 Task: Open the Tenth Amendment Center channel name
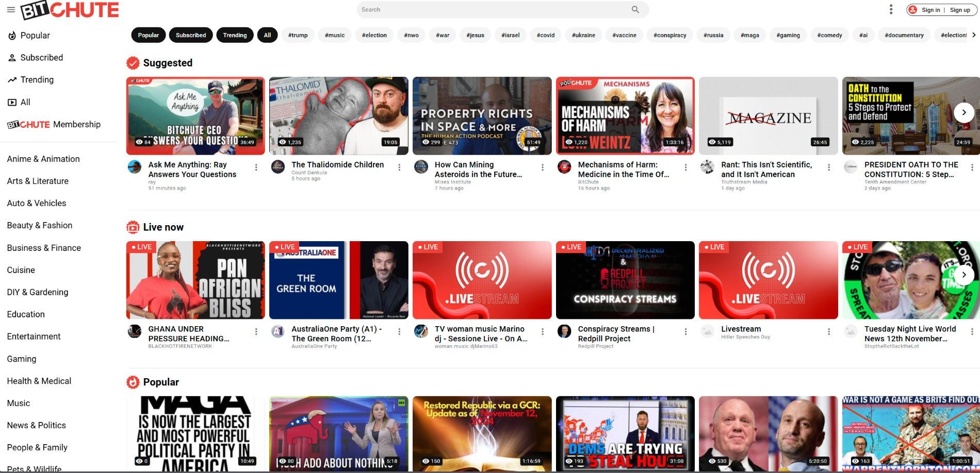click(895, 182)
